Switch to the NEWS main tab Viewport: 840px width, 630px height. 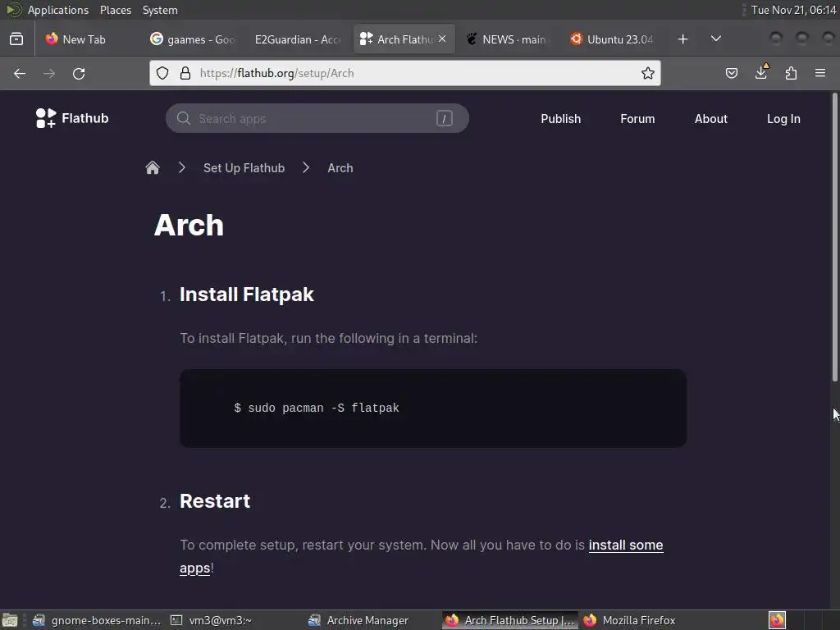pos(507,39)
